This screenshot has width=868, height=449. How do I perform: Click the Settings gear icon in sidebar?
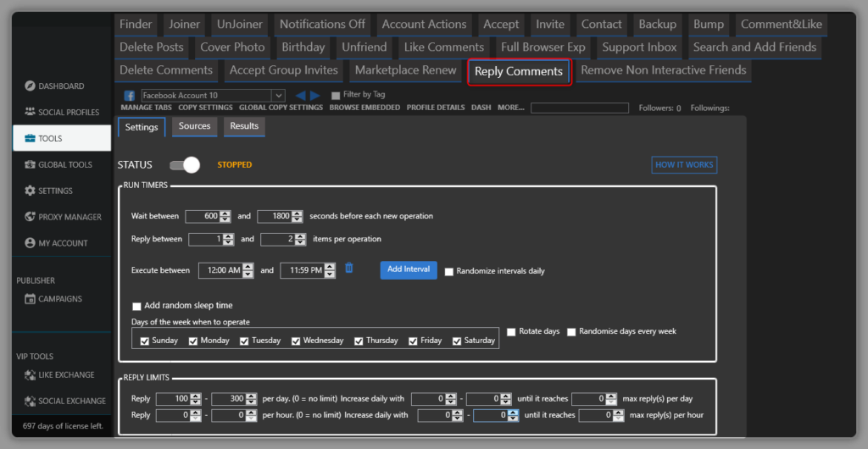[31, 191]
